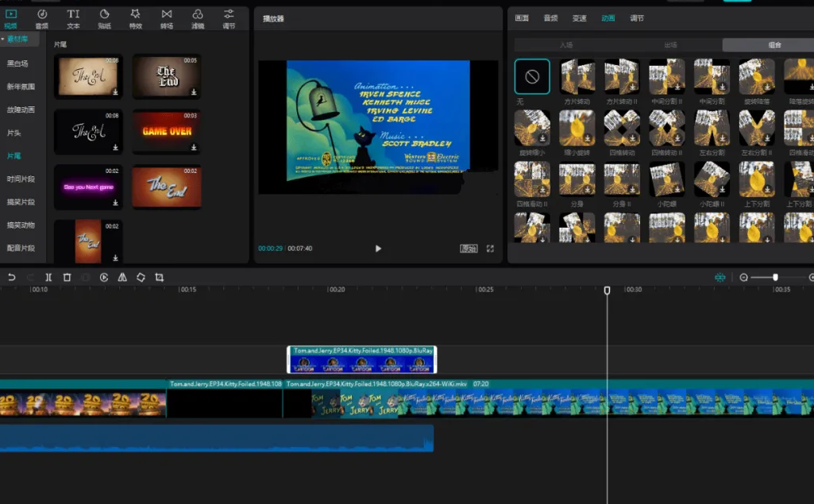Click the playhead marker on the ruler
The image size is (814, 504).
pyautogui.click(x=607, y=290)
